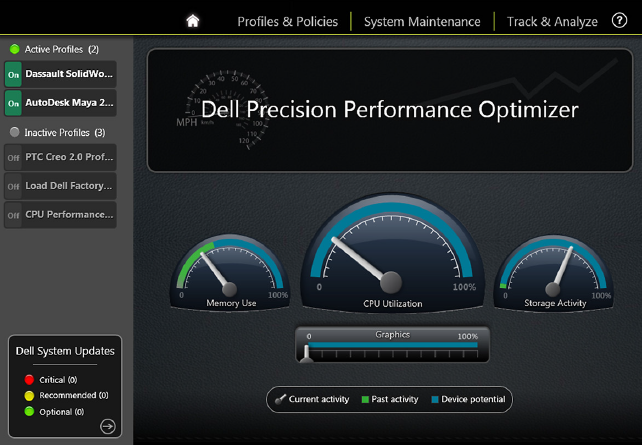Click the Active Profiles (2) heading
This screenshot has height=445, width=642.
pyautogui.click(x=61, y=49)
